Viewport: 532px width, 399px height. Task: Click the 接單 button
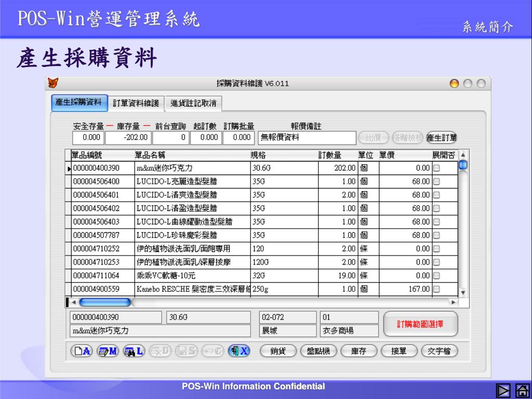[x=399, y=351]
